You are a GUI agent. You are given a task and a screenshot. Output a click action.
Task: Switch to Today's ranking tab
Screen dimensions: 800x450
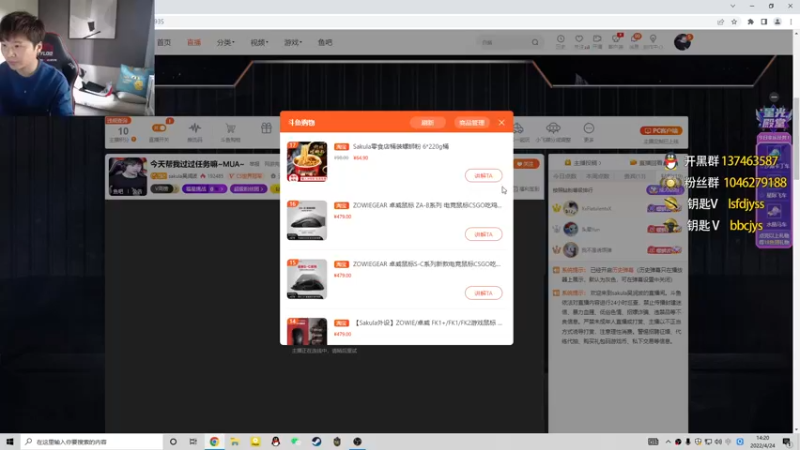[x=564, y=176]
